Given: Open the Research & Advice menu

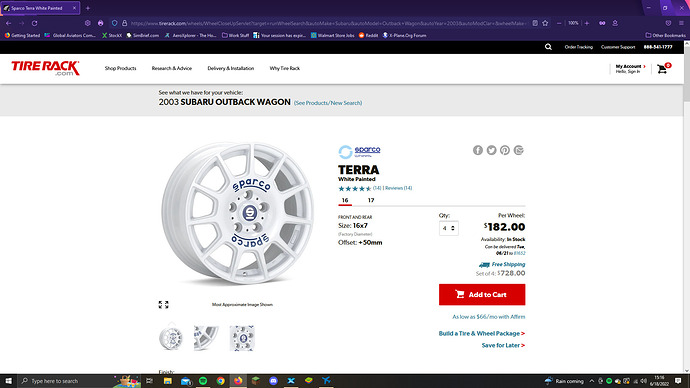Looking at the screenshot, I should coord(172,68).
